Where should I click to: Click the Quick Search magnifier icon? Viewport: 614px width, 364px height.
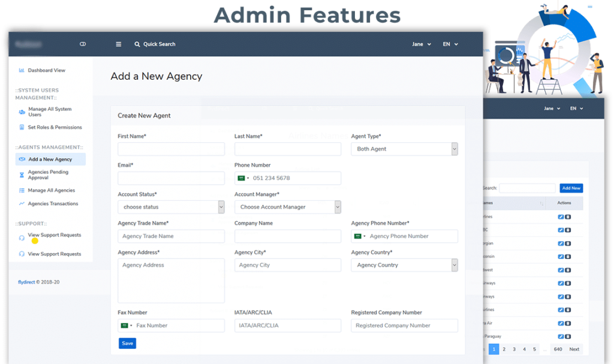click(x=137, y=44)
